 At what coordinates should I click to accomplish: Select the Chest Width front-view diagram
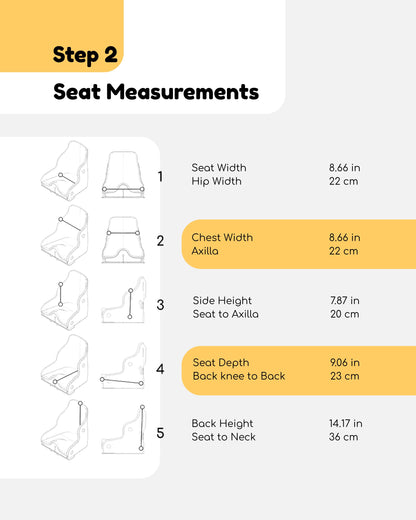(x=123, y=240)
